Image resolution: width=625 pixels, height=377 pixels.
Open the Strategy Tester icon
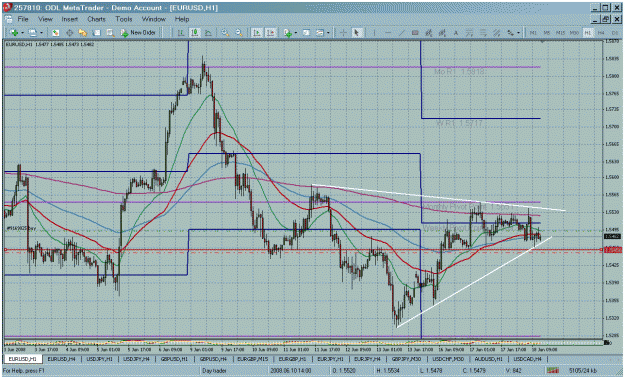110,33
